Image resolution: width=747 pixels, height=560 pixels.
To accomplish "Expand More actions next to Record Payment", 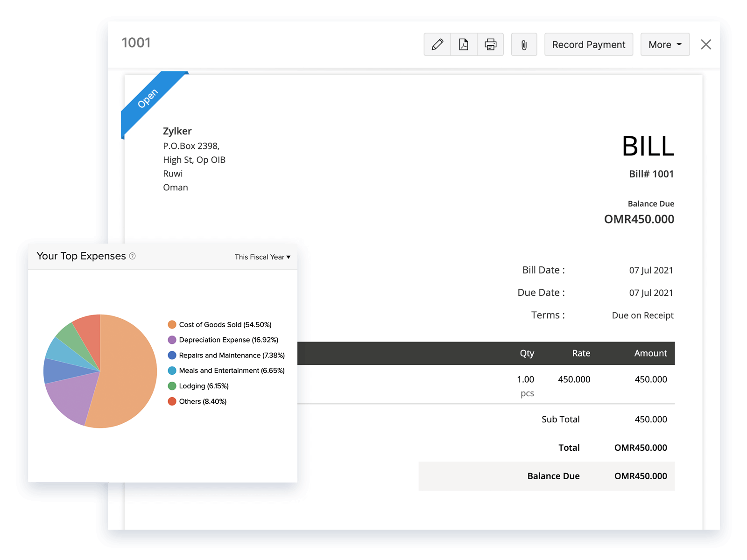I will pos(665,44).
